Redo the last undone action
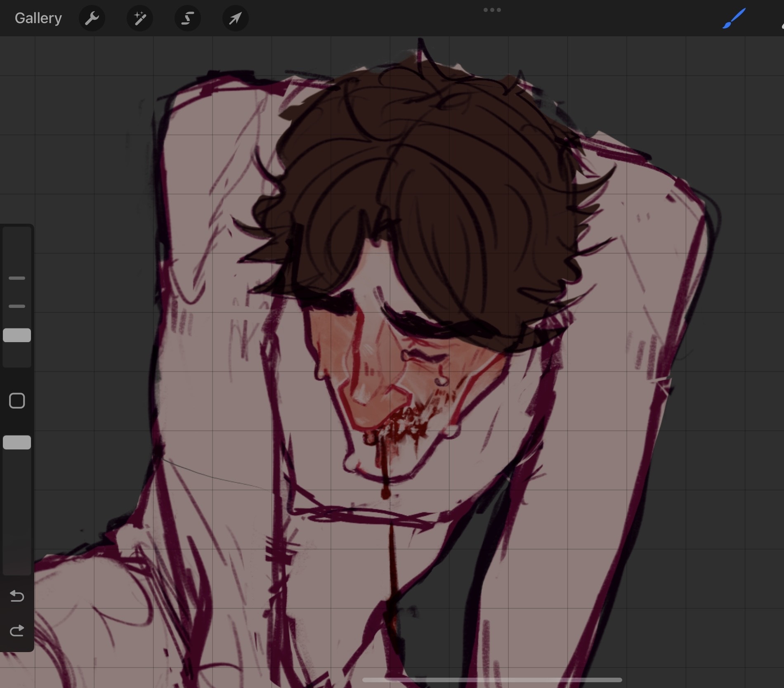This screenshot has width=784, height=688. (17, 631)
